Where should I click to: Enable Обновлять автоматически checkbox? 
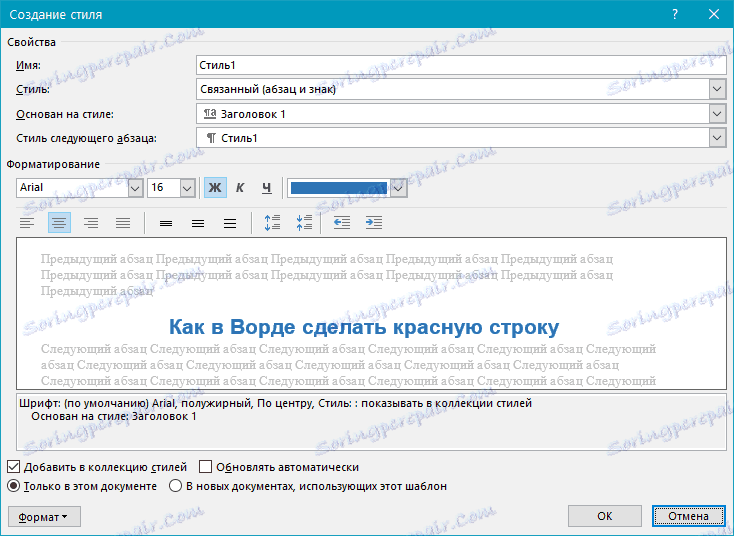click(x=206, y=467)
